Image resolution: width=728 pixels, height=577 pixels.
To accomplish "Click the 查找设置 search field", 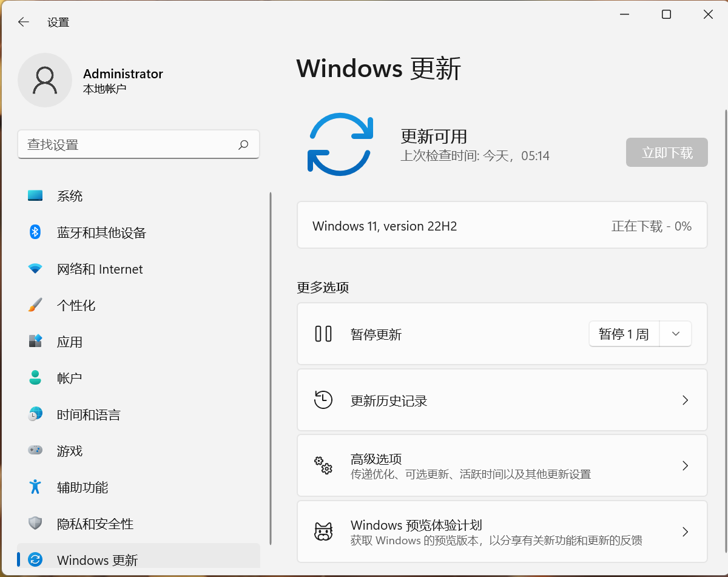I will (x=138, y=144).
